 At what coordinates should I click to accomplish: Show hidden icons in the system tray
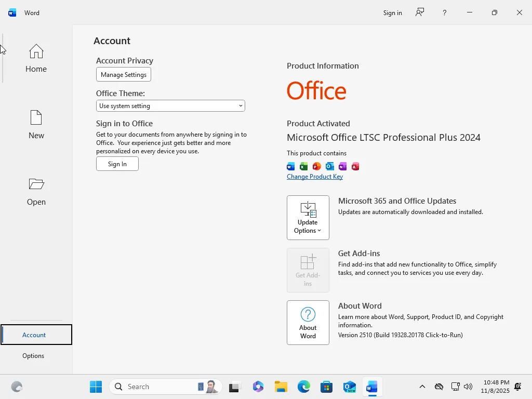pyautogui.click(x=422, y=387)
